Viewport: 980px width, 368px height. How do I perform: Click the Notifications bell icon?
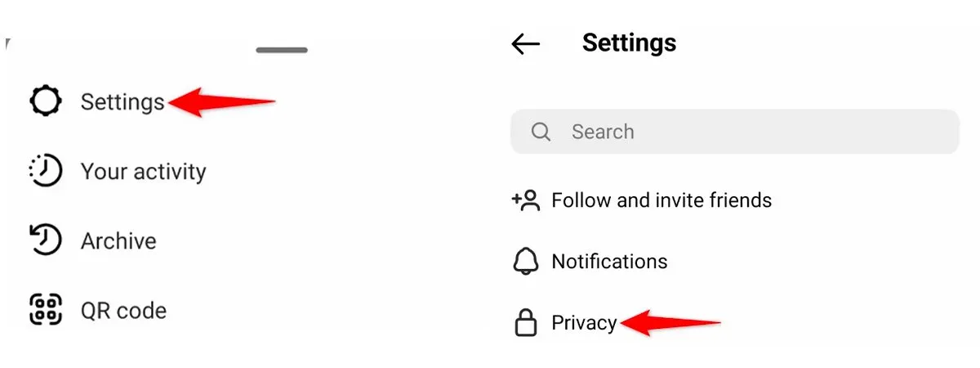pos(526,262)
